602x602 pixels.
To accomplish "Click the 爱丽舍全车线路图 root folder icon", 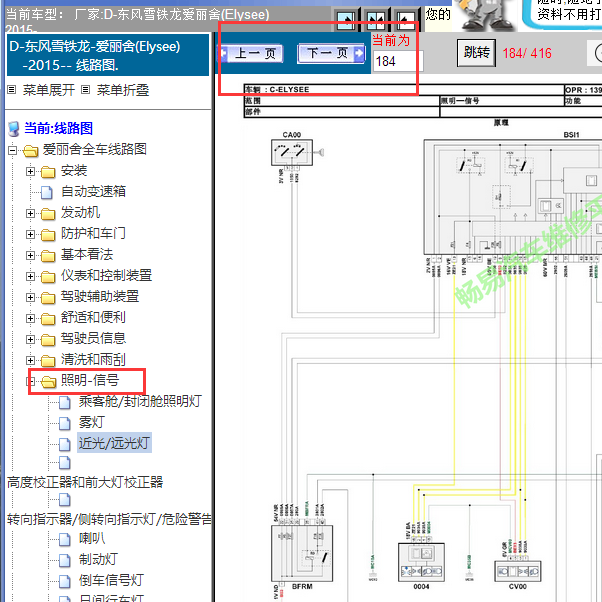I will [x=30, y=150].
